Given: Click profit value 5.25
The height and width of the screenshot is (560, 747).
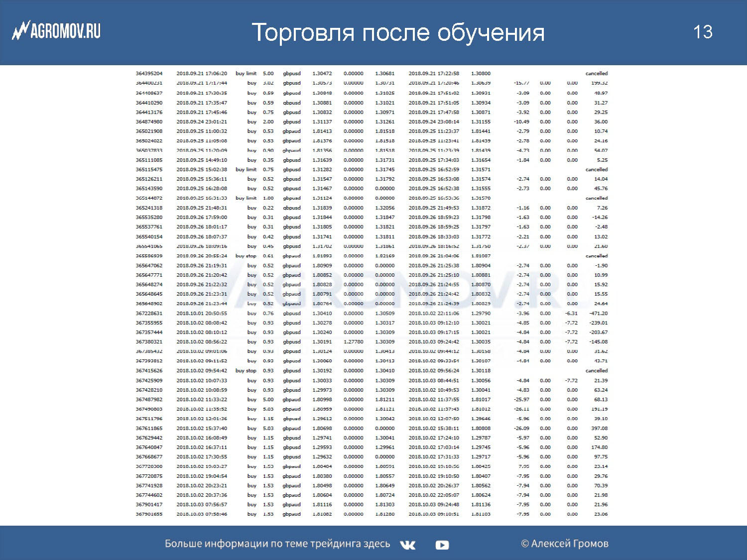Looking at the screenshot, I should [602, 160].
